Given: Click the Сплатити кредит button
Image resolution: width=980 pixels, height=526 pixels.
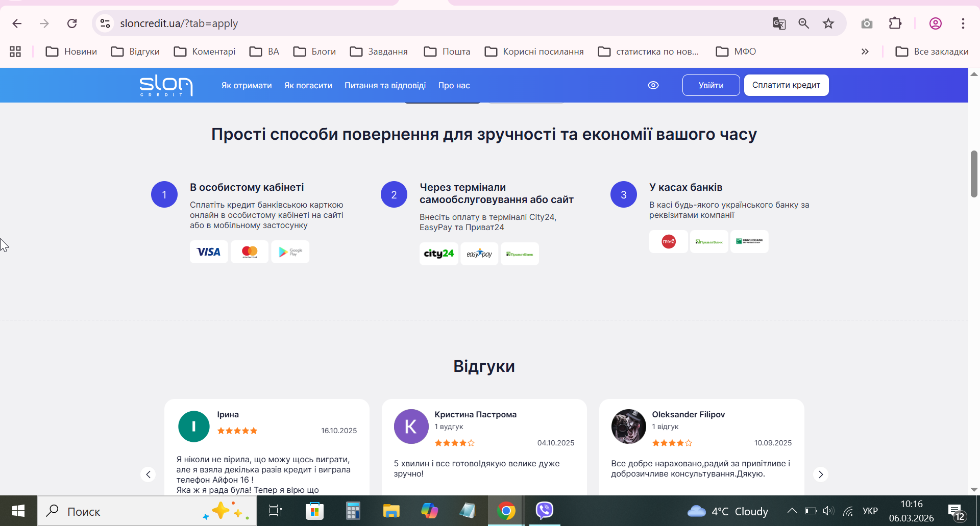Looking at the screenshot, I should (786, 85).
